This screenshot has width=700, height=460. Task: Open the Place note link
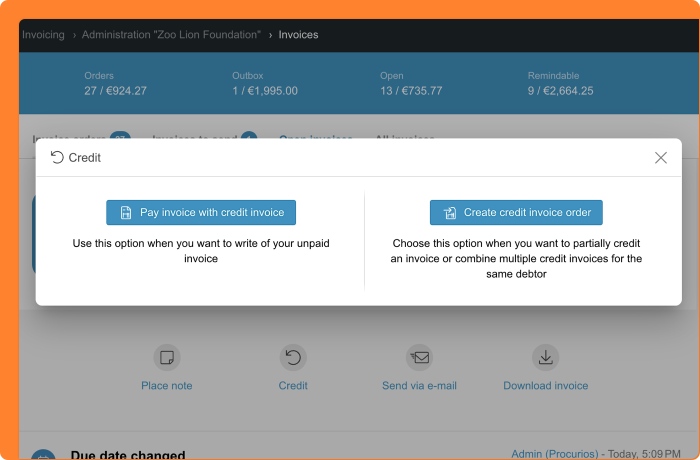tap(167, 385)
